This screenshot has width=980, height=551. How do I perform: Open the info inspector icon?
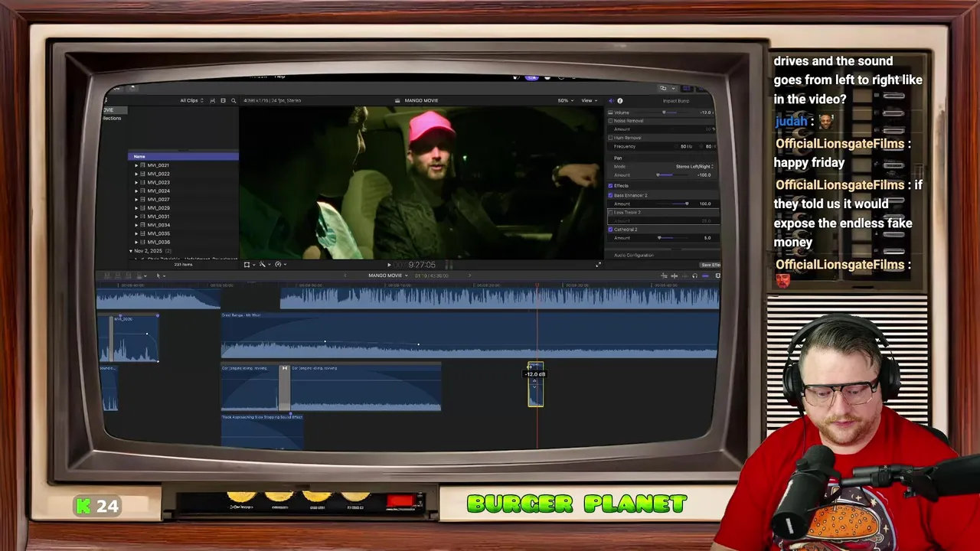click(620, 100)
